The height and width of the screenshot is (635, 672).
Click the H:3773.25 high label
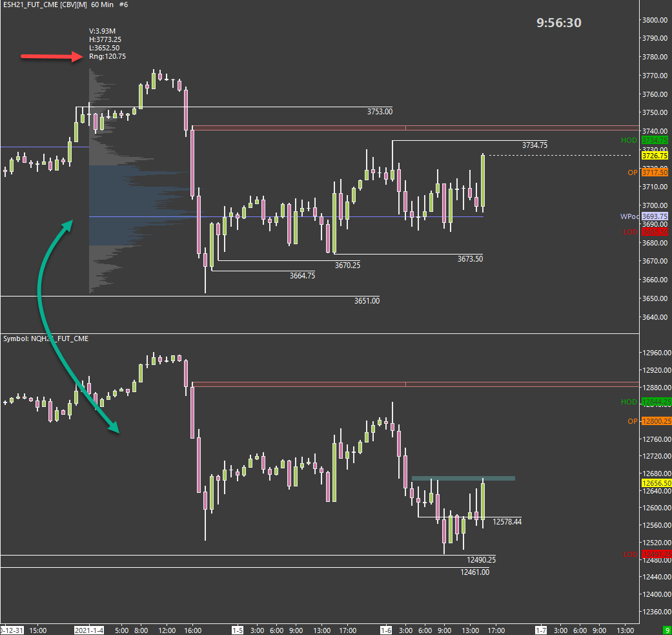tap(105, 39)
